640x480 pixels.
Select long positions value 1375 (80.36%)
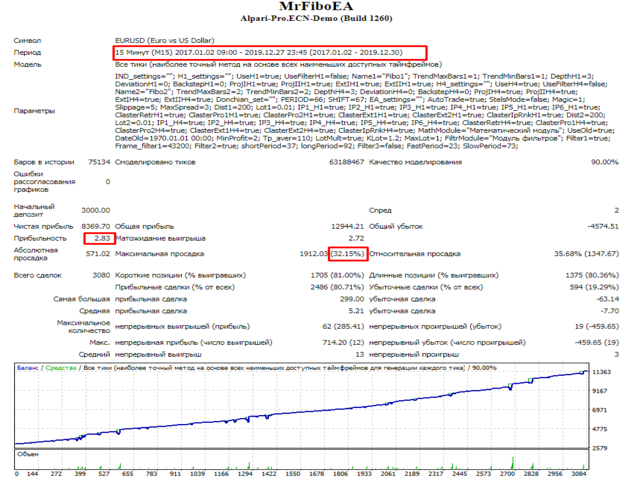pos(592,276)
